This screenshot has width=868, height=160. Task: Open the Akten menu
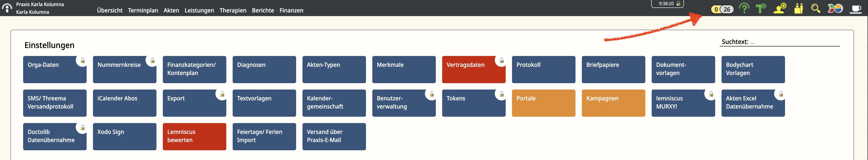click(x=171, y=10)
